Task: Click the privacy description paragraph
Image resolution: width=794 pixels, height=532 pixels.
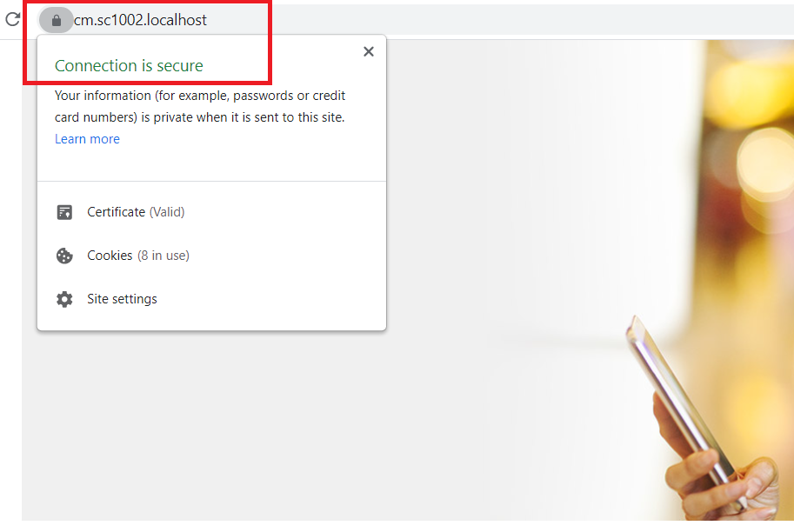Action: coord(200,106)
